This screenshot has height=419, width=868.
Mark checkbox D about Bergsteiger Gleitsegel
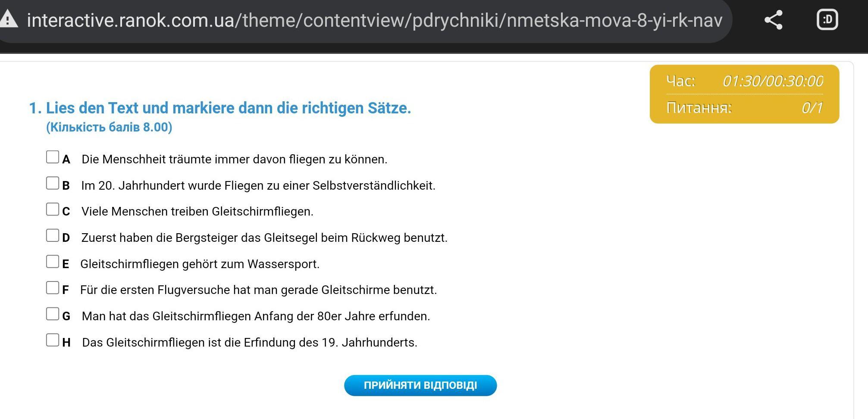click(53, 236)
